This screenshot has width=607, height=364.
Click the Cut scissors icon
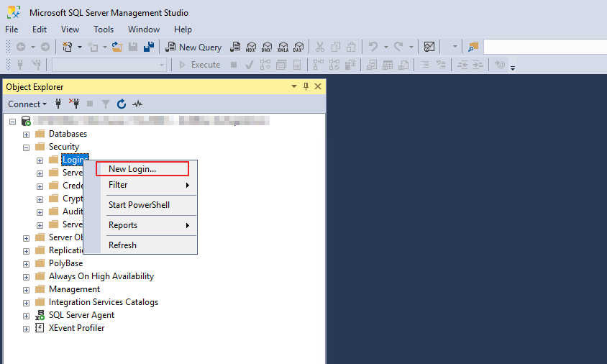(320, 47)
